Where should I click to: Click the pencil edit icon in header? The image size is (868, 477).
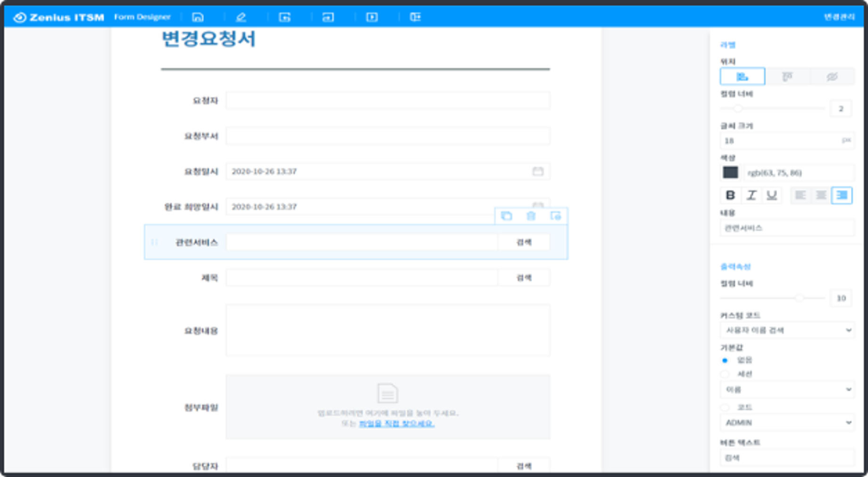point(241,17)
